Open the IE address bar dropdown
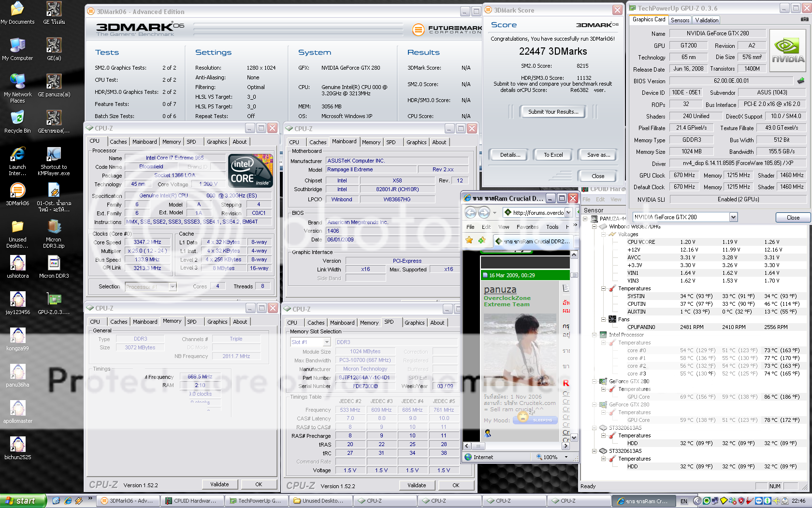 (568, 212)
